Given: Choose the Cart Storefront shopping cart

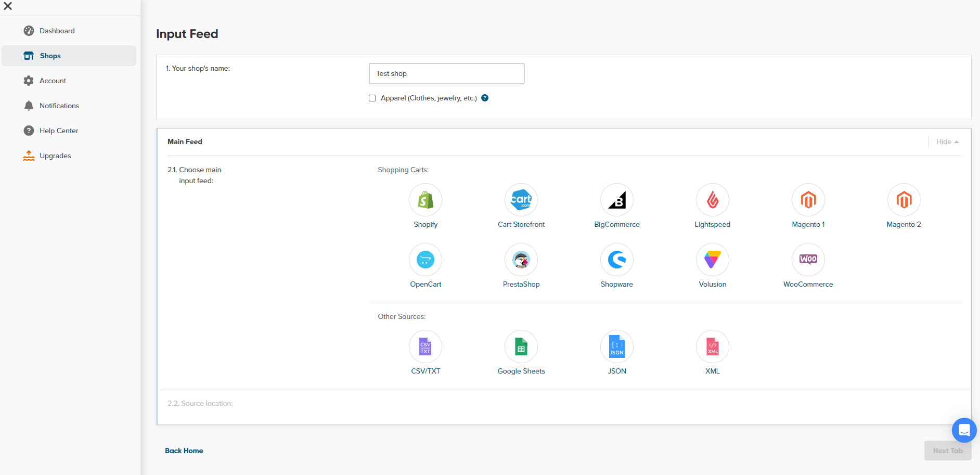Looking at the screenshot, I should click(x=521, y=200).
